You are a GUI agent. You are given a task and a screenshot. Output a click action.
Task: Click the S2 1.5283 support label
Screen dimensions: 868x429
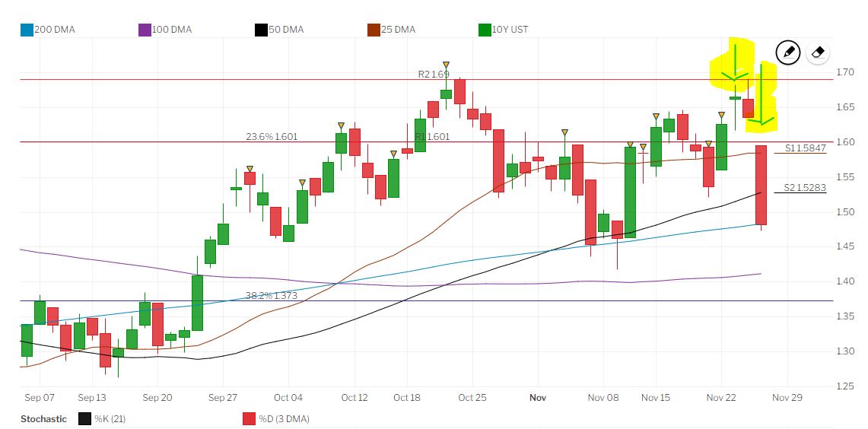click(806, 187)
